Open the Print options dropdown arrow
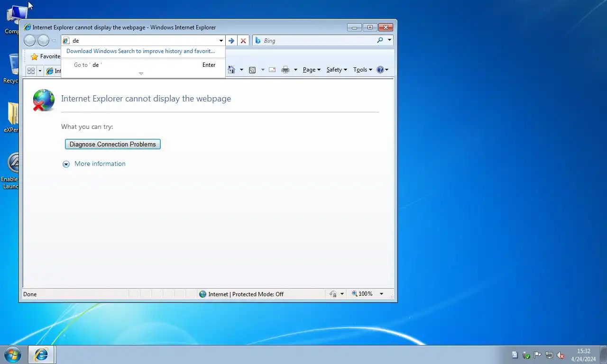 click(295, 70)
